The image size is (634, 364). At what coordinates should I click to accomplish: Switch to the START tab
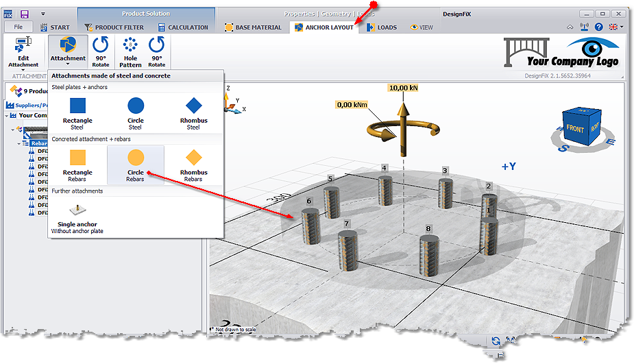tap(55, 27)
